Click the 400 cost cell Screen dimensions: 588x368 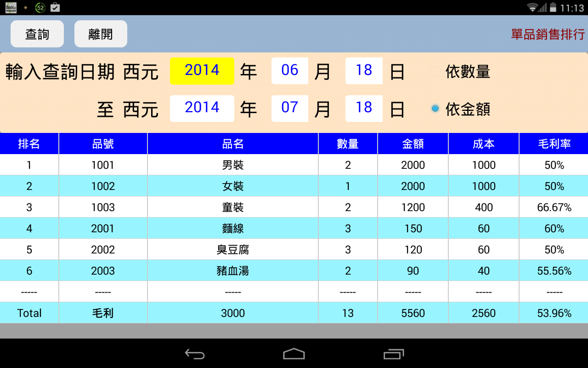pos(484,207)
